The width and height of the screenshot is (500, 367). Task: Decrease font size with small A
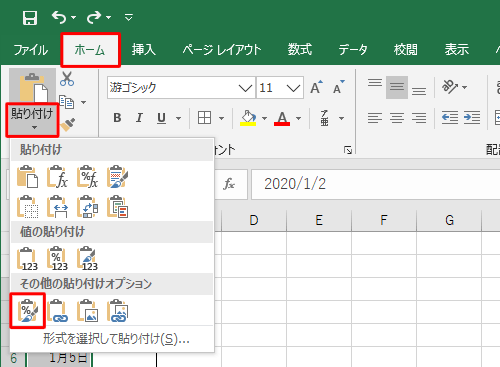pyautogui.click(x=338, y=87)
